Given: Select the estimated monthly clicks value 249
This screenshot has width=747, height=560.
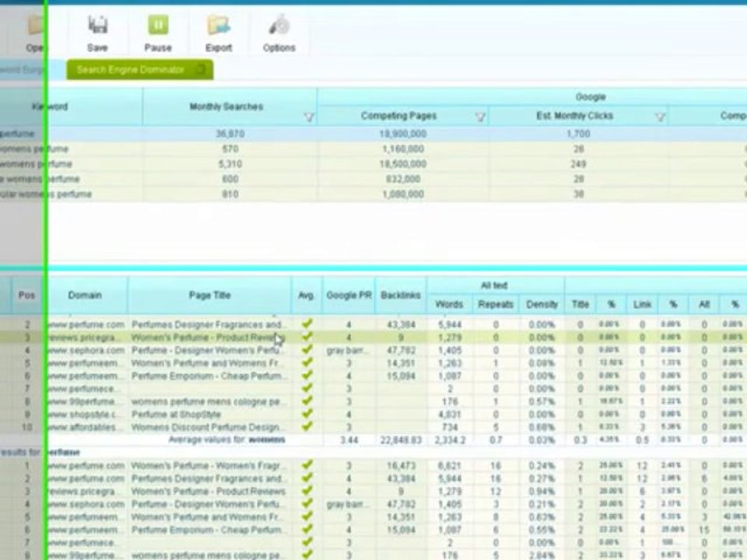Looking at the screenshot, I should click(578, 164).
